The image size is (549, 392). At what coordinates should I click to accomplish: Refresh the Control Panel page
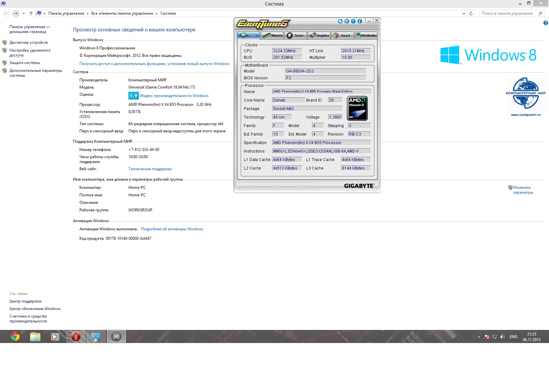[x=471, y=13]
